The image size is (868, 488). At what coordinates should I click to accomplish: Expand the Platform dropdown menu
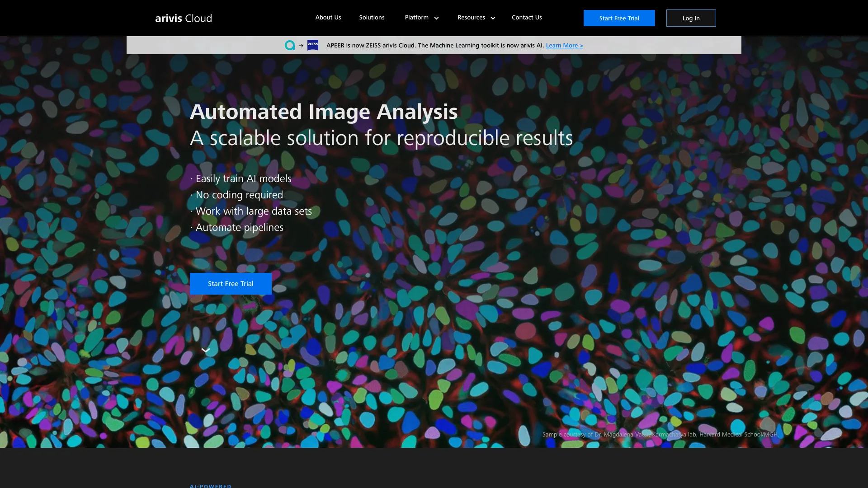416,18
